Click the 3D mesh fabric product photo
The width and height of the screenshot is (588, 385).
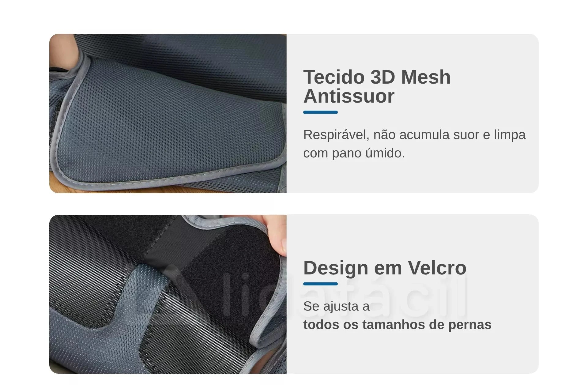point(168,113)
